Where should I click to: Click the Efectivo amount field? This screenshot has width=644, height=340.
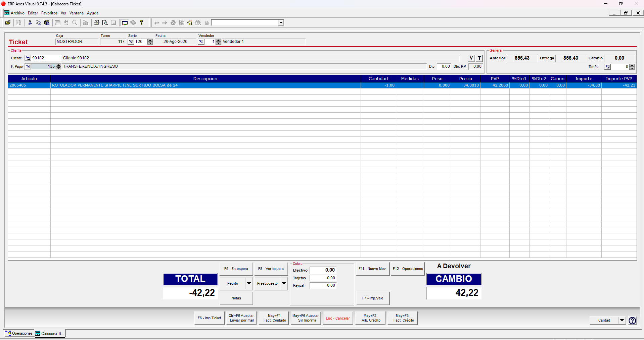pyautogui.click(x=322, y=270)
